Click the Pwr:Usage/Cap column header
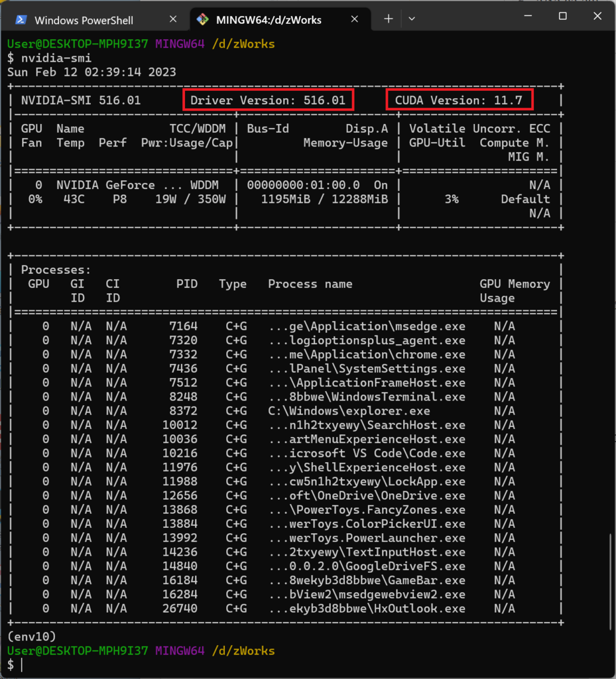The height and width of the screenshot is (679, 616). [x=187, y=143]
